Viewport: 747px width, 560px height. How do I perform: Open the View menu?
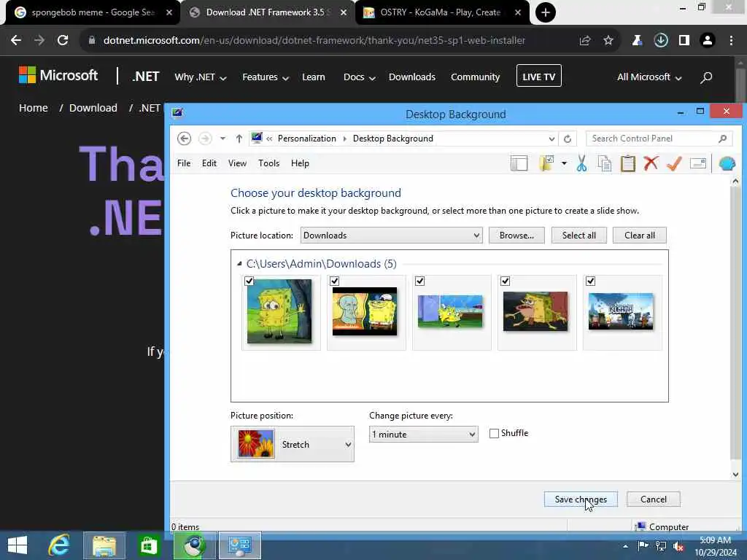(x=237, y=163)
